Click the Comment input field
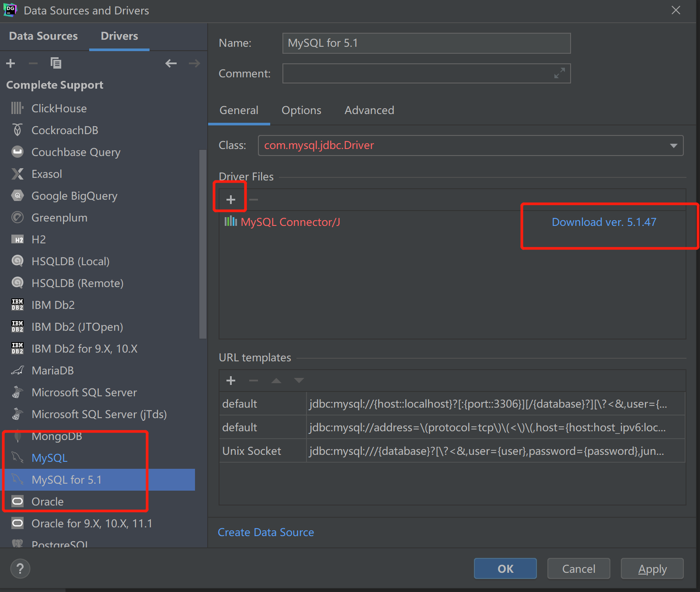Viewport: 700px width, 592px height. pyautogui.click(x=426, y=73)
